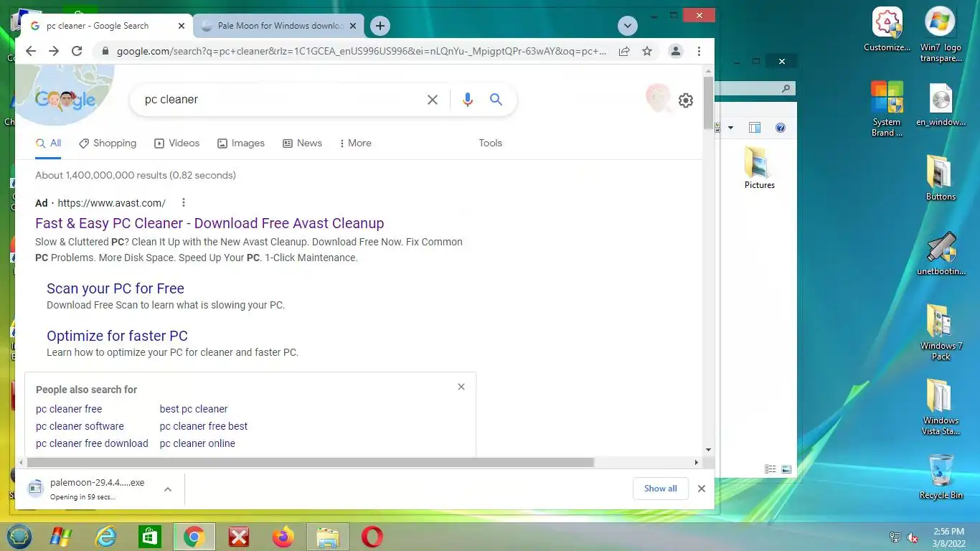Select the All results tab
The width and height of the screenshot is (980, 551).
point(49,143)
